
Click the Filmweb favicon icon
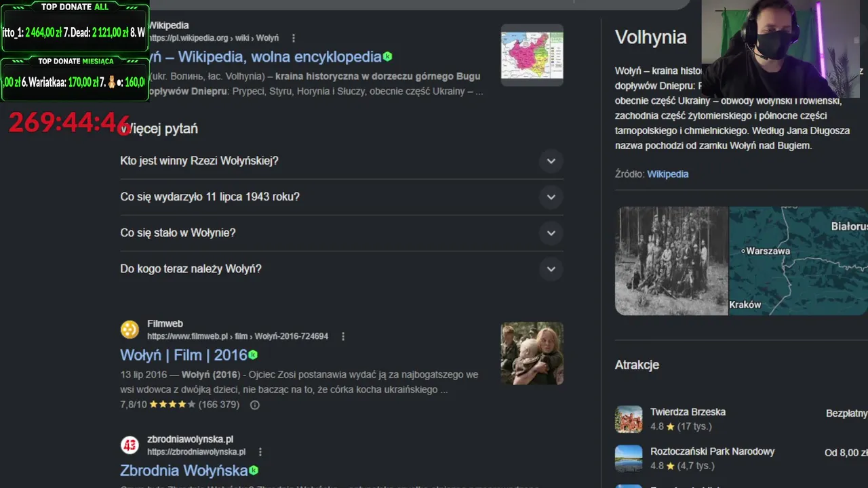click(130, 329)
